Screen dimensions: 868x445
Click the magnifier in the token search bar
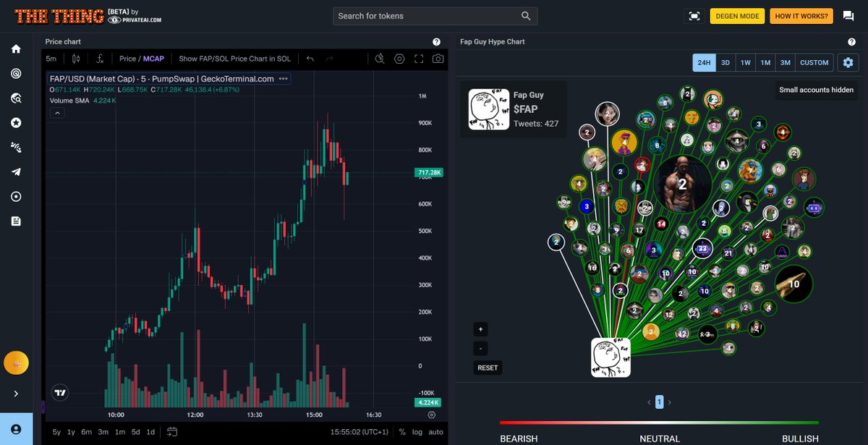pos(526,16)
